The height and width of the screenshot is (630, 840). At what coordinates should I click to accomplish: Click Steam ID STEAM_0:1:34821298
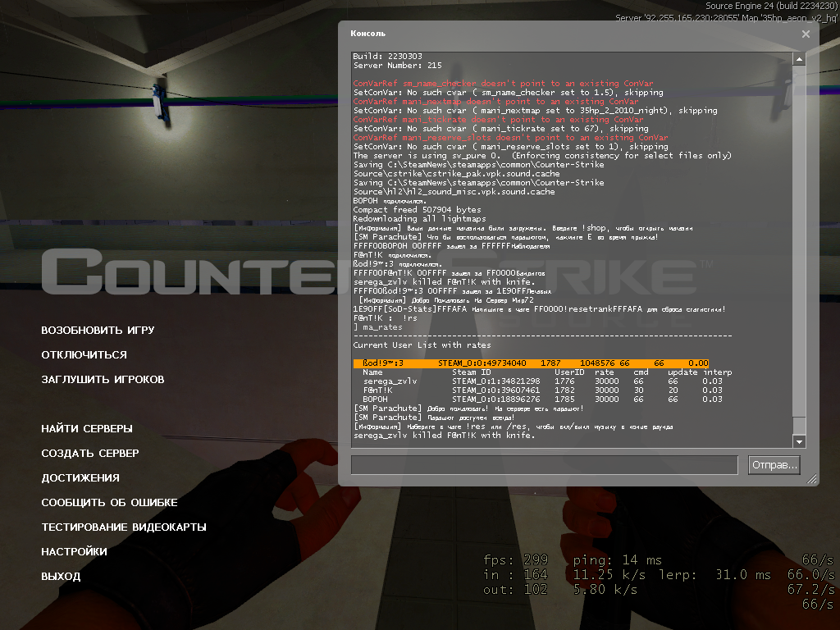(496, 381)
